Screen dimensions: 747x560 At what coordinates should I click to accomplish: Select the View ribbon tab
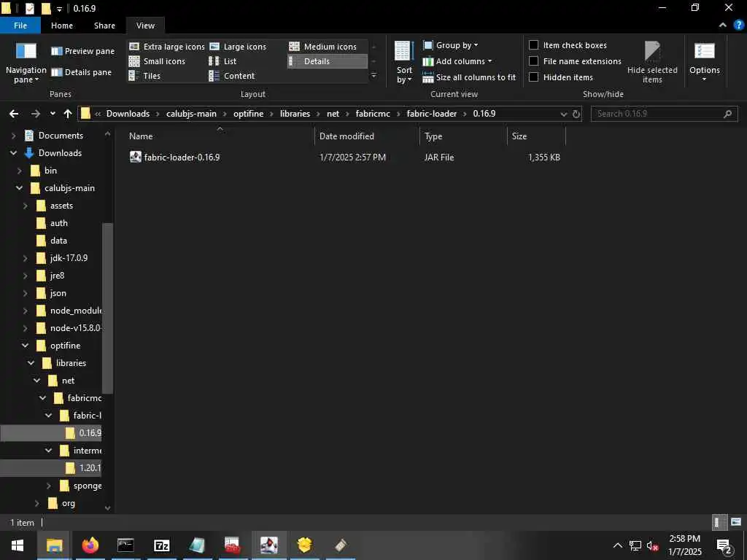145,26
